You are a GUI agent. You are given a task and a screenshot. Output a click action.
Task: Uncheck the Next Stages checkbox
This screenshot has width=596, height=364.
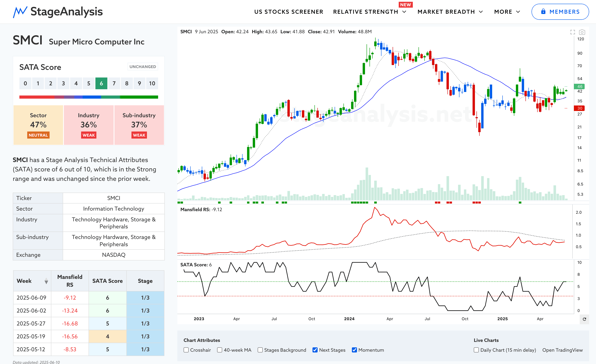point(315,350)
